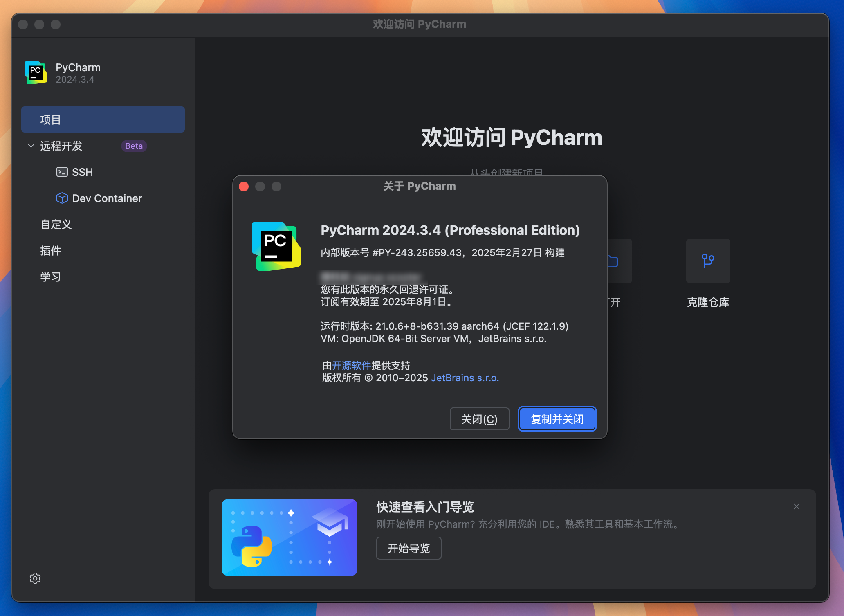Click the 快速查看入门导览 banner title

pos(425,507)
